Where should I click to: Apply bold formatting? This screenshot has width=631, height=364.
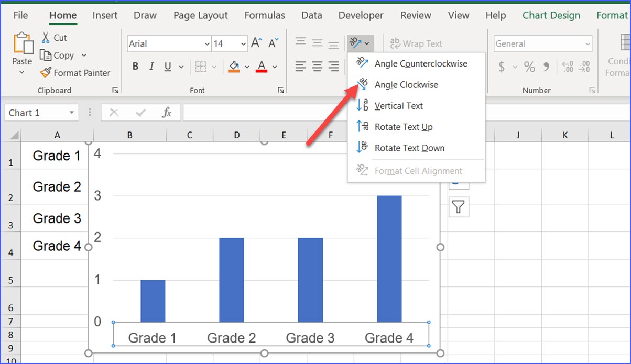coord(135,66)
